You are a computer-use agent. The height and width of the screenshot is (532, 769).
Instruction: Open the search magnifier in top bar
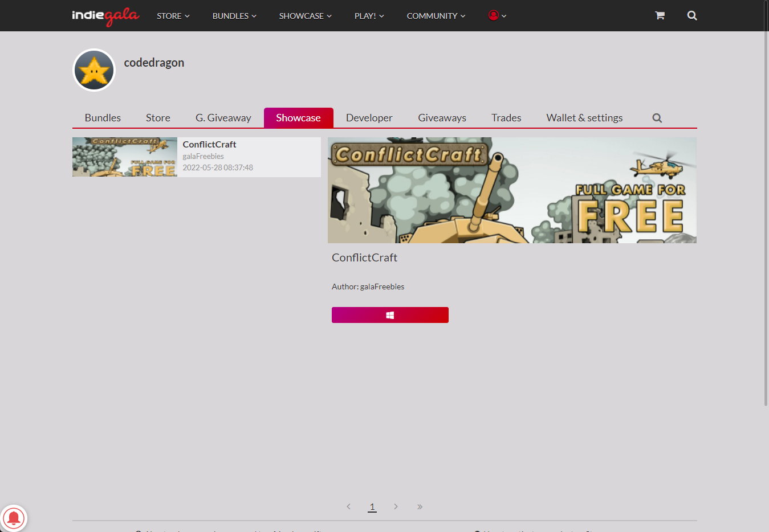692,15
